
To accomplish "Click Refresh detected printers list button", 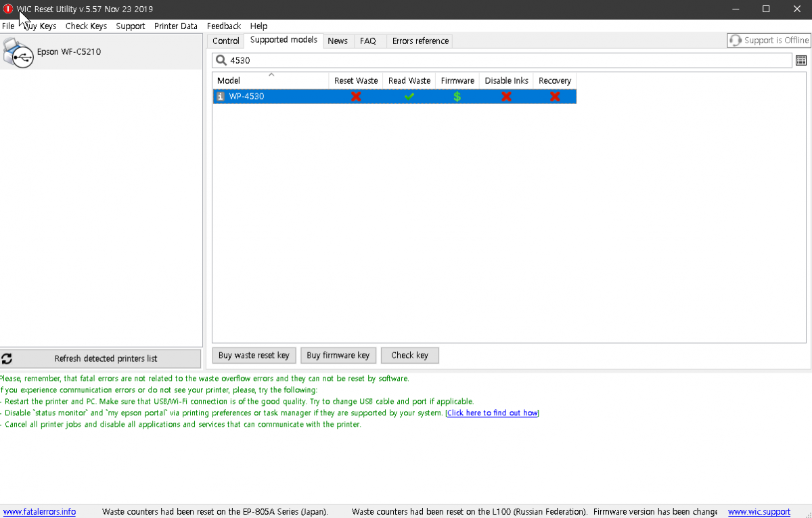I will tap(101, 358).
